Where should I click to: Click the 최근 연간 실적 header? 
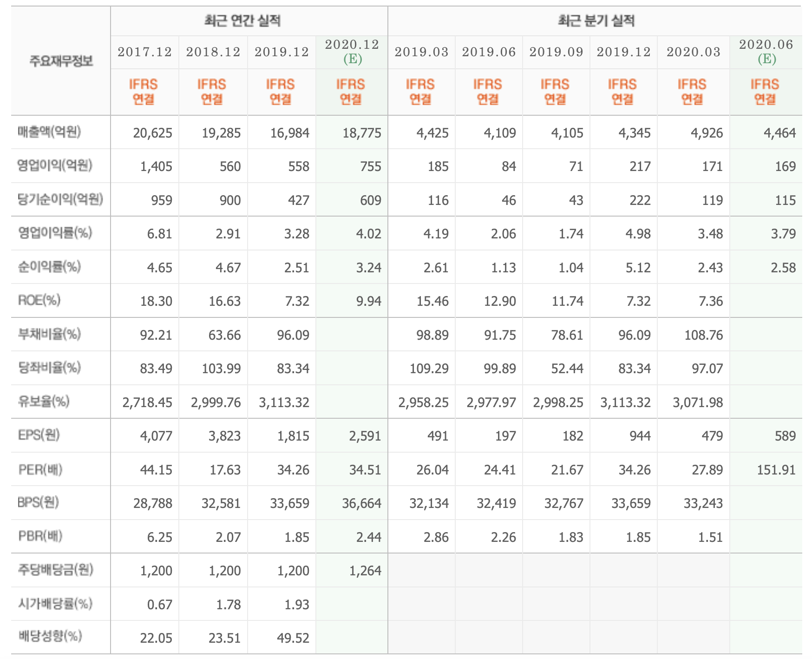tap(242, 21)
